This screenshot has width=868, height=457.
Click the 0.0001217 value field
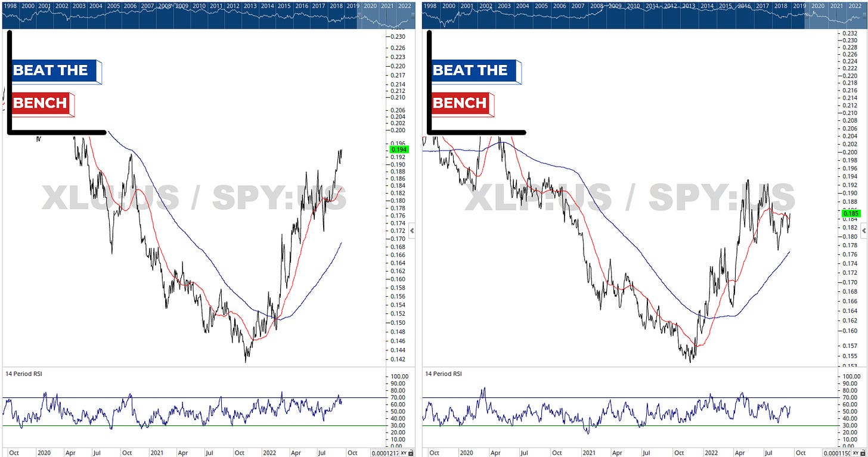(384, 453)
